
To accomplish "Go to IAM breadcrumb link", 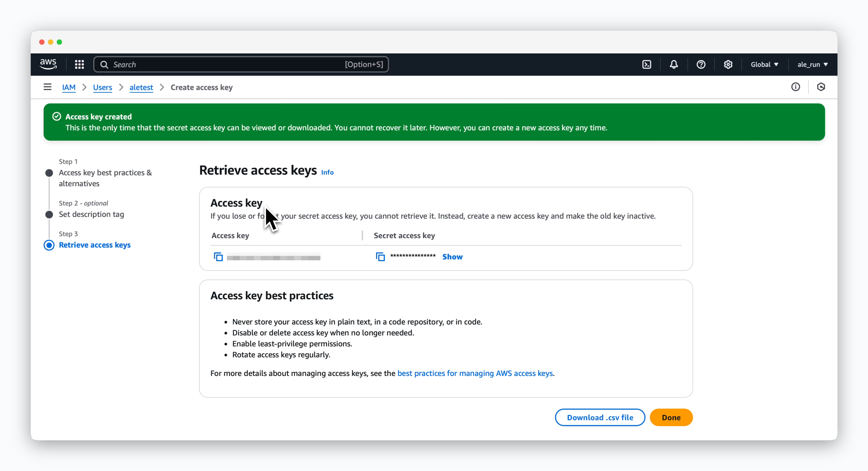I will (x=69, y=87).
